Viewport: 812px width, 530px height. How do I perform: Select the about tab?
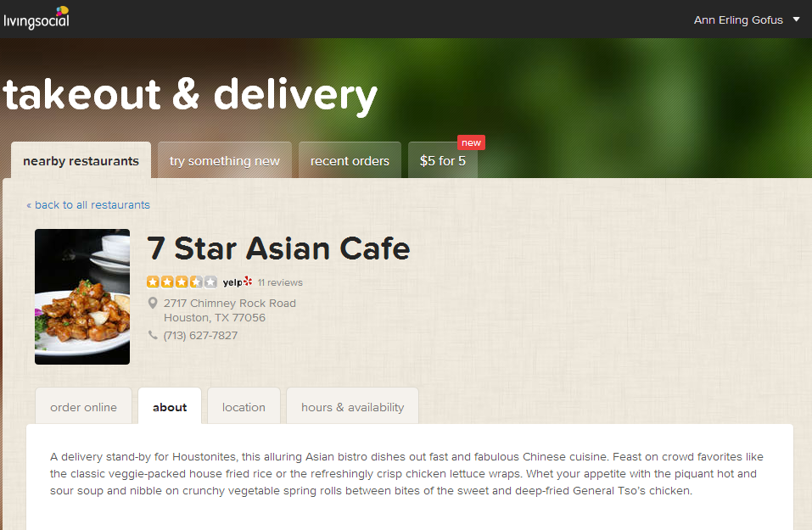click(170, 407)
